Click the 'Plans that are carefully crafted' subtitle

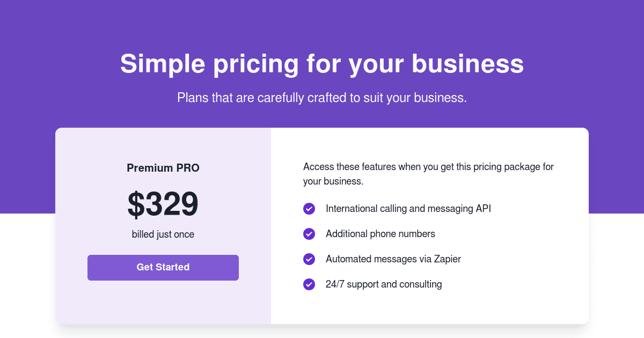(x=322, y=98)
